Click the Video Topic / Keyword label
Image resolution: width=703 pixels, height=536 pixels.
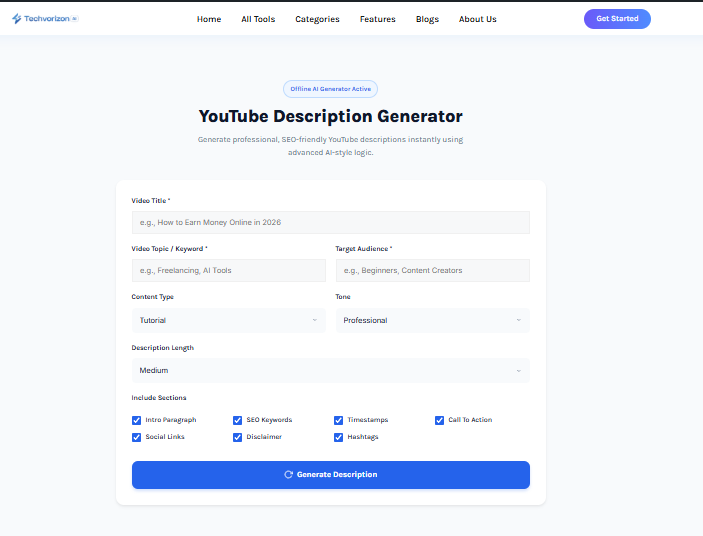(169, 249)
